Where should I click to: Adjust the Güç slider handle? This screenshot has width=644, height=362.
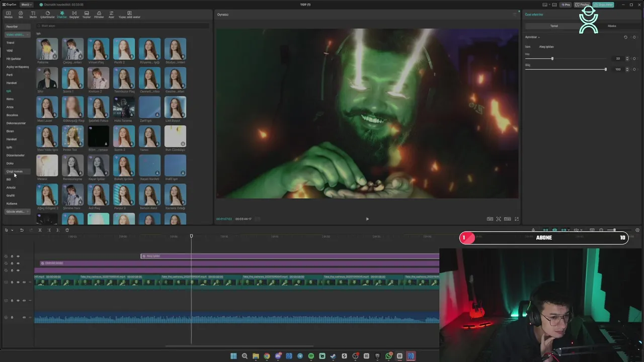pyautogui.click(x=605, y=69)
